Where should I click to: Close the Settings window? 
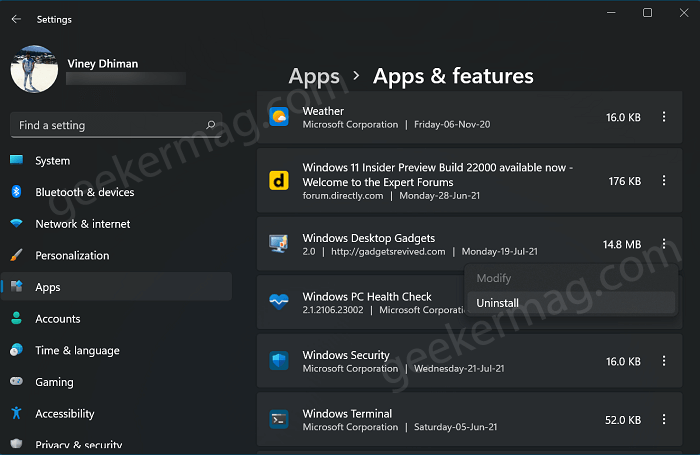(x=684, y=13)
